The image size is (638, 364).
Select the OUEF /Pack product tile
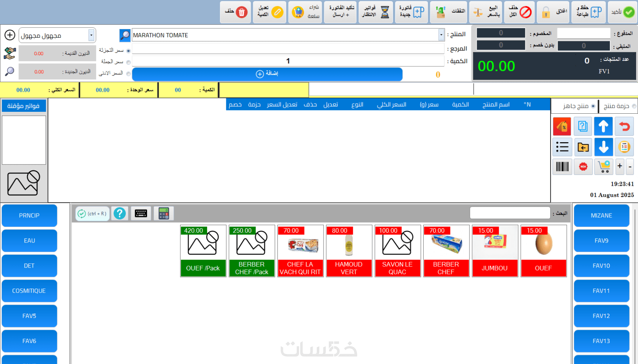[203, 251]
